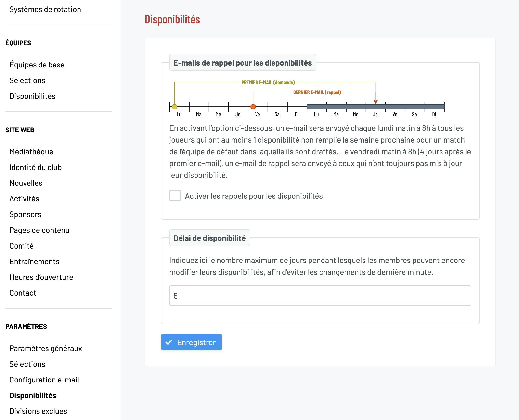Open the Médiathèque page

[x=31, y=152]
